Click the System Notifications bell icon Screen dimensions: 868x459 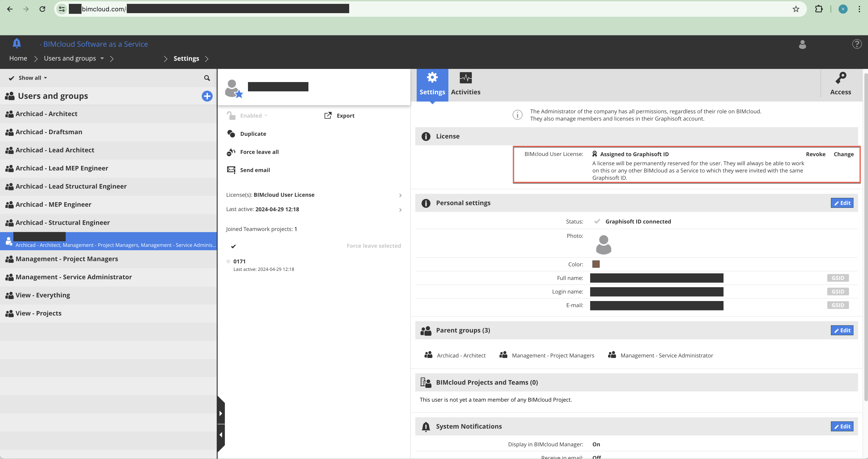click(426, 427)
